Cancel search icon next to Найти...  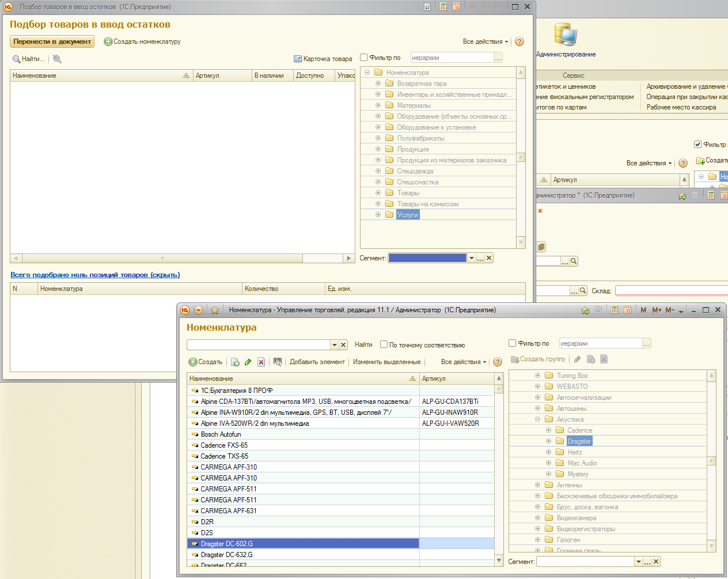(57, 59)
